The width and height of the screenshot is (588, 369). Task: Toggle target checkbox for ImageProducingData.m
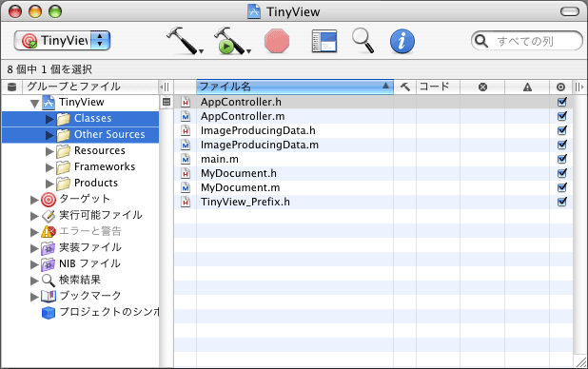(x=561, y=145)
